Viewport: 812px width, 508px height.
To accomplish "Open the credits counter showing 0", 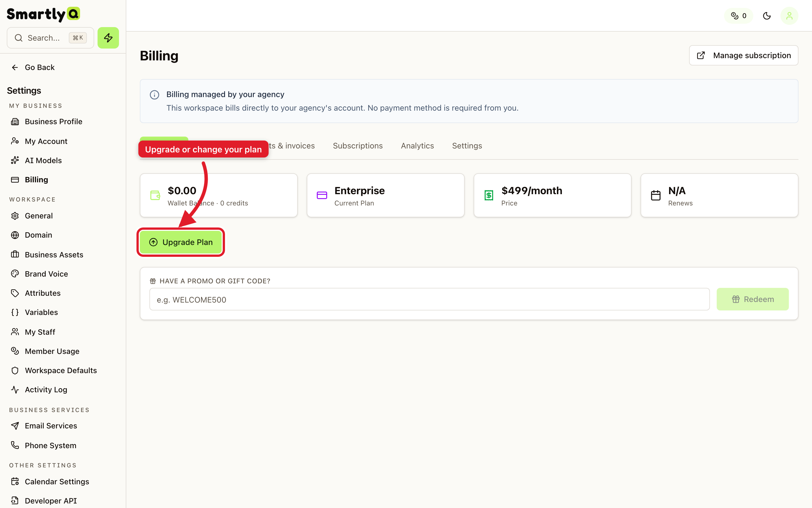I will (738, 16).
